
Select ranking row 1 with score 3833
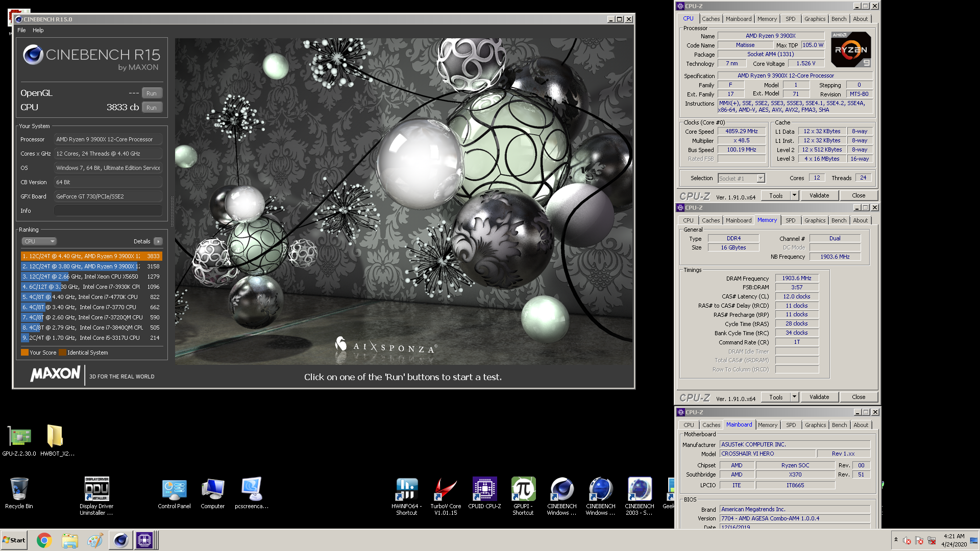91,256
